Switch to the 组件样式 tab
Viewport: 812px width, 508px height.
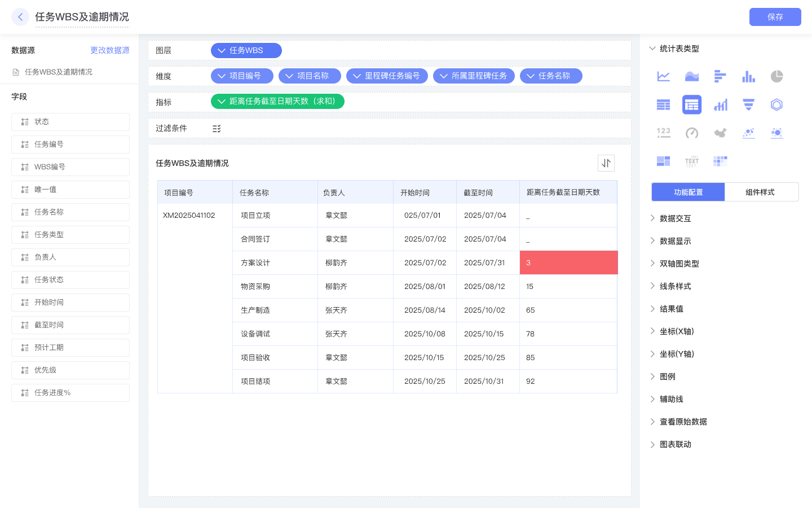[x=760, y=192]
